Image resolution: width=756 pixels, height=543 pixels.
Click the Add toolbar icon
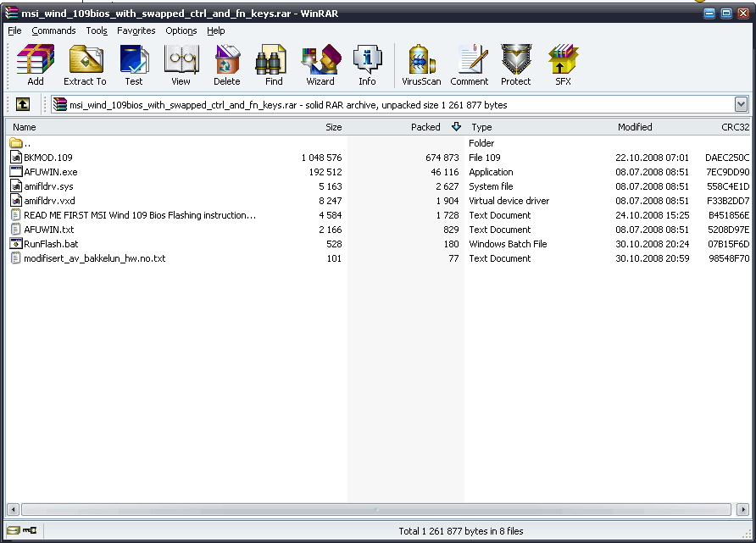(x=36, y=65)
